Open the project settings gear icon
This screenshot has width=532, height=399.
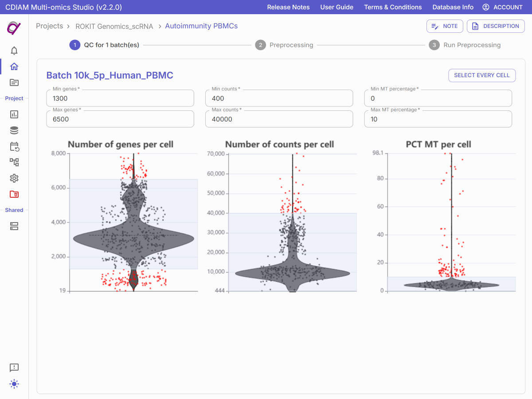(14, 178)
